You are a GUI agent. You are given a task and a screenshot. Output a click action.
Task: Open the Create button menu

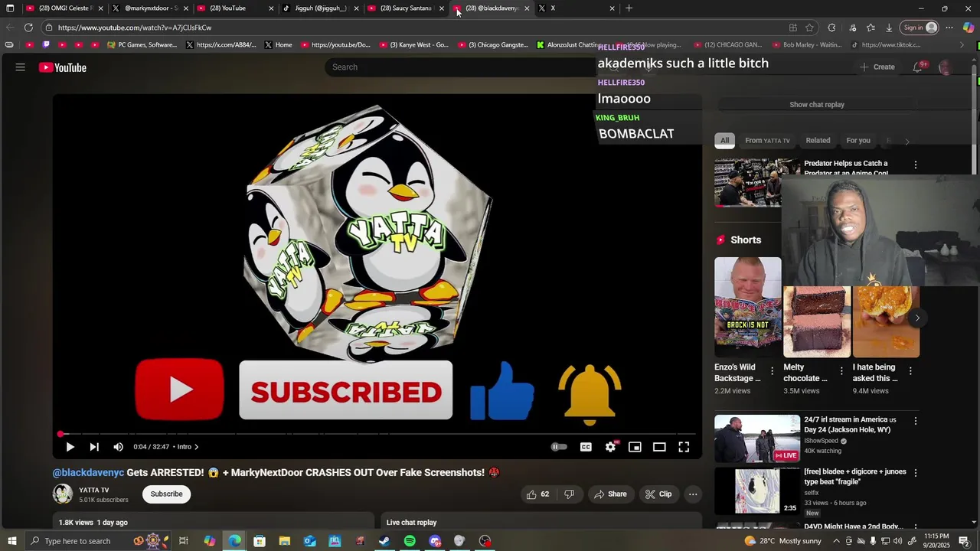click(x=877, y=67)
